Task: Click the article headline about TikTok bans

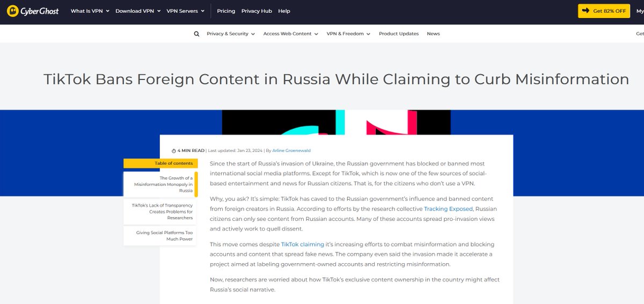Action: click(x=336, y=79)
